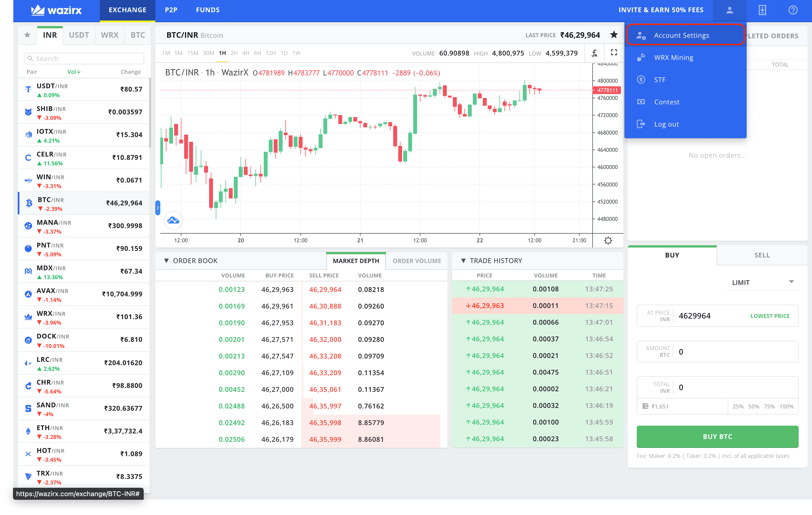Open the LIMIT order type dropdown

[762, 282]
